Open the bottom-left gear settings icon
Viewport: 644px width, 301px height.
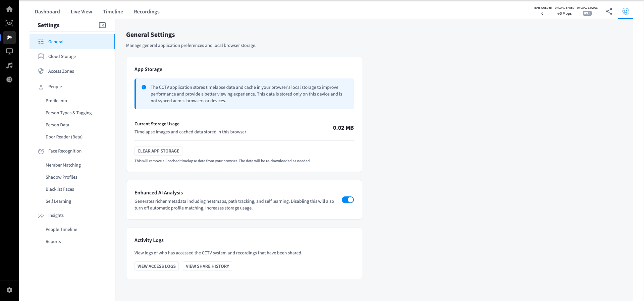click(x=9, y=290)
